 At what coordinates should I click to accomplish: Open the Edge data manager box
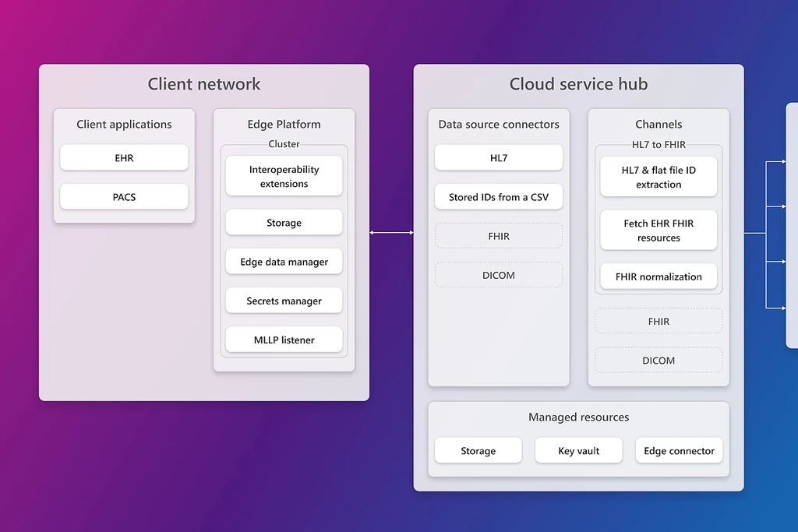click(284, 262)
